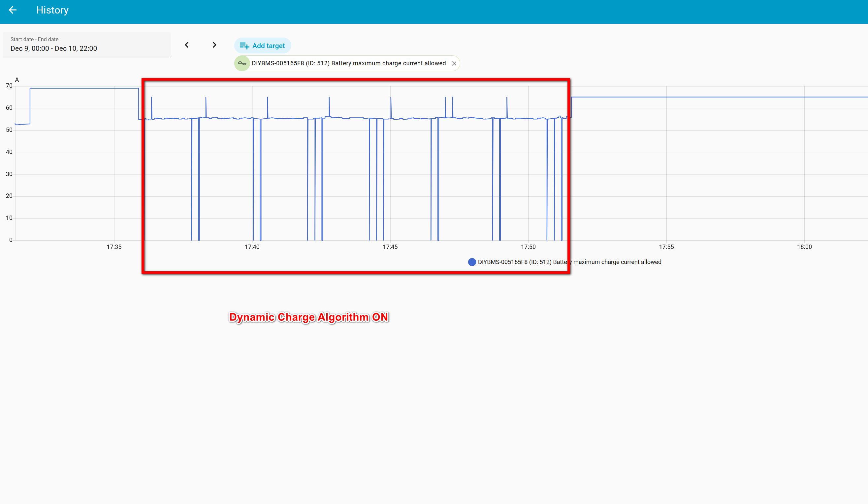
Task: Click the Add target list-plus icon
Action: (x=244, y=46)
